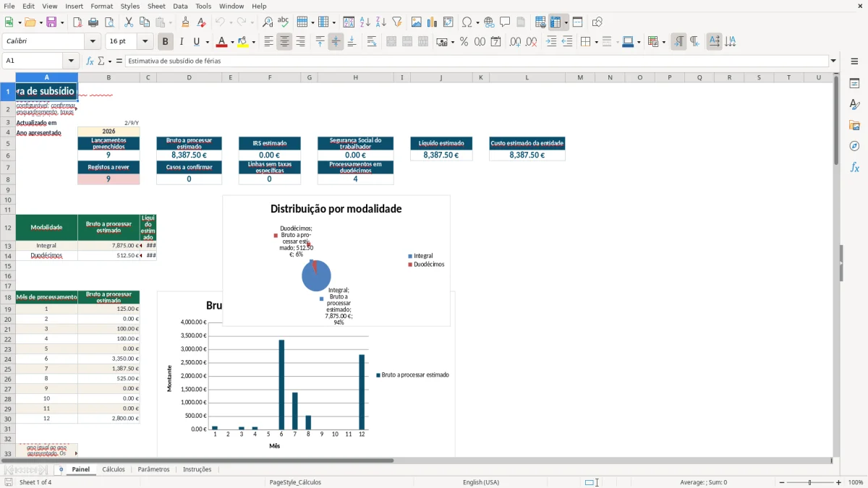Toggle Align Left
This screenshot has height=488, width=868.
[x=268, y=42]
